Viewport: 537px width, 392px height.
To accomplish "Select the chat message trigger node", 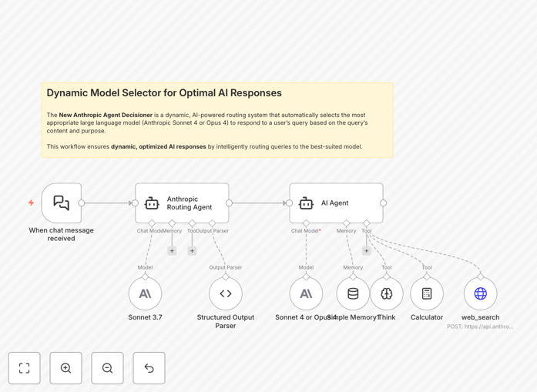I will pos(62,203).
